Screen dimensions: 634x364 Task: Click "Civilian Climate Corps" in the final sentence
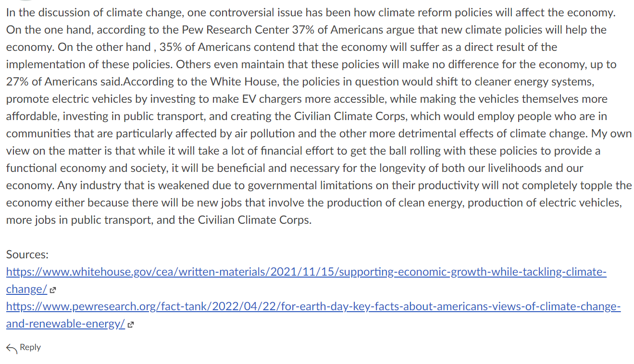pos(249,220)
